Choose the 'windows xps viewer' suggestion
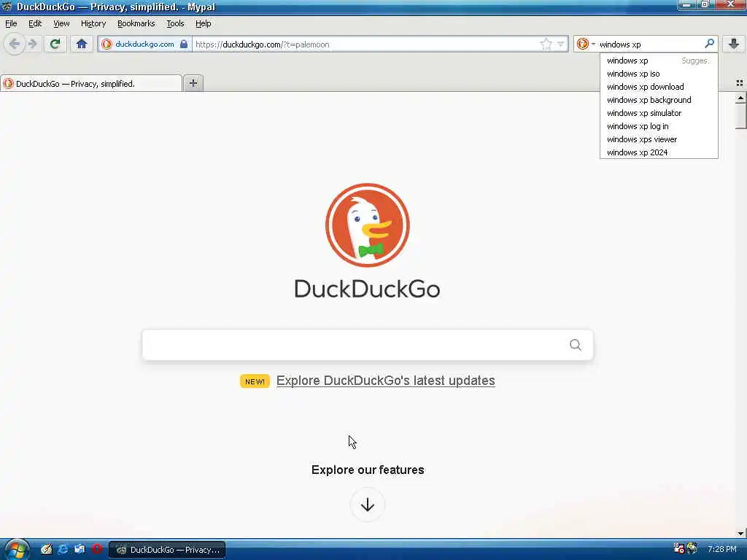The width and height of the screenshot is (747, 560). pos(659,139)
